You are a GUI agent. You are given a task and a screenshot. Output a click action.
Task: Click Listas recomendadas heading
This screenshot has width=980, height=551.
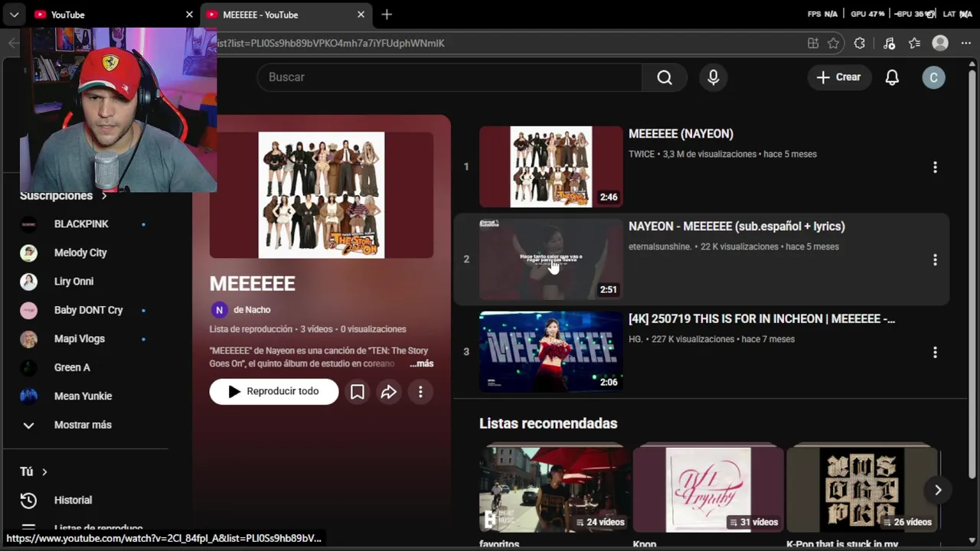[x=548, y=424]
